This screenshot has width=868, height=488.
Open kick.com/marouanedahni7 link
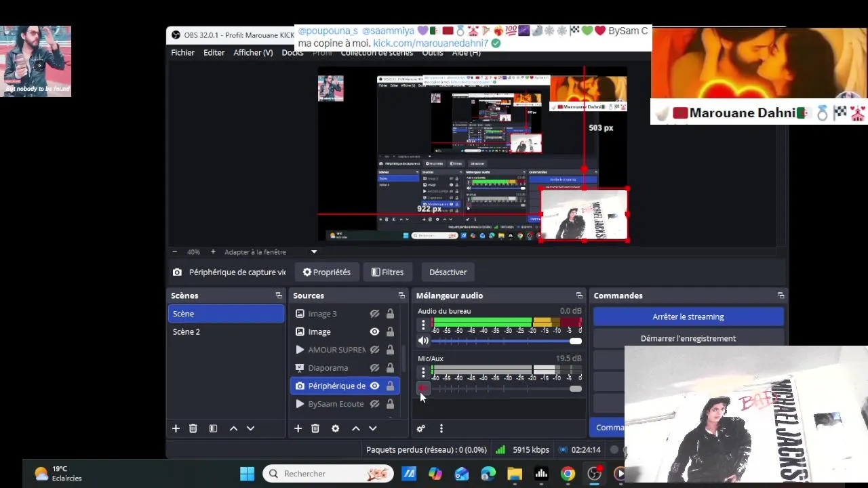[x=431, y=43]
